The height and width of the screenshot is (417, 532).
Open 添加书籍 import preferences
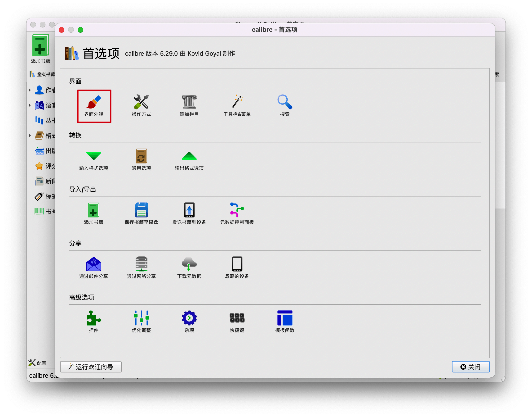point(94,214)
